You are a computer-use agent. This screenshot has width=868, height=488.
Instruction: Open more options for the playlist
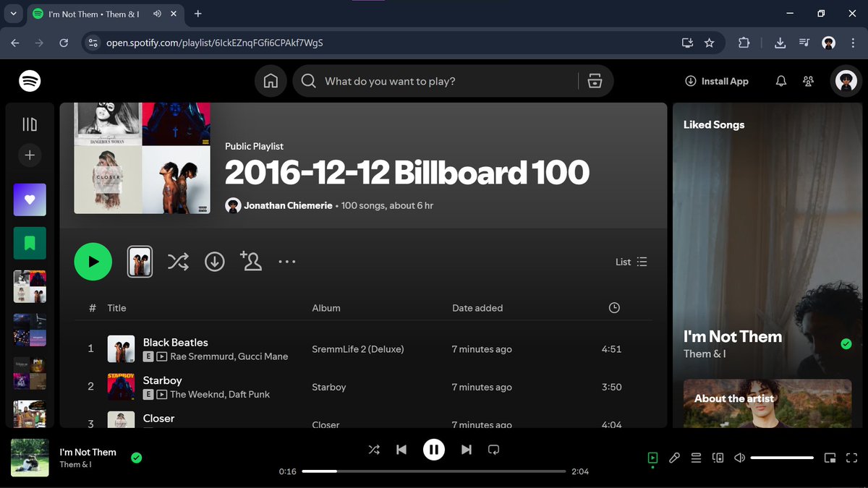(287, 262)
